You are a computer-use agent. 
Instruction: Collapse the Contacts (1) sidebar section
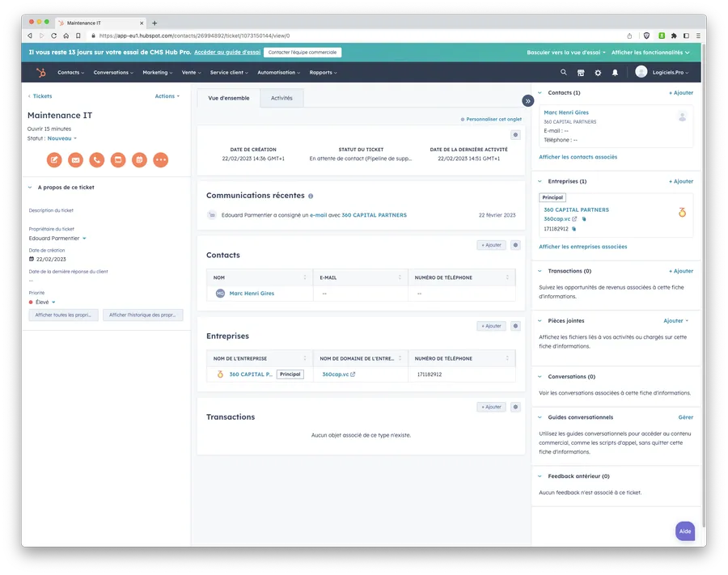click(540, 93)
